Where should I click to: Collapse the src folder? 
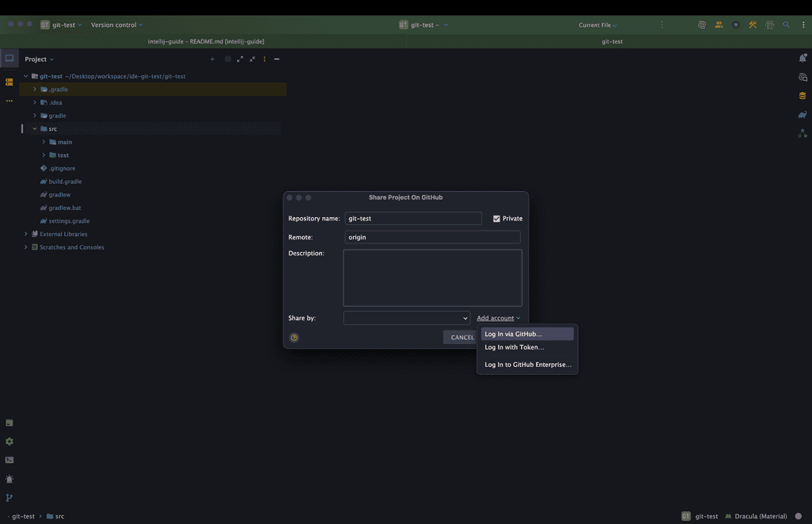[35, 128]
